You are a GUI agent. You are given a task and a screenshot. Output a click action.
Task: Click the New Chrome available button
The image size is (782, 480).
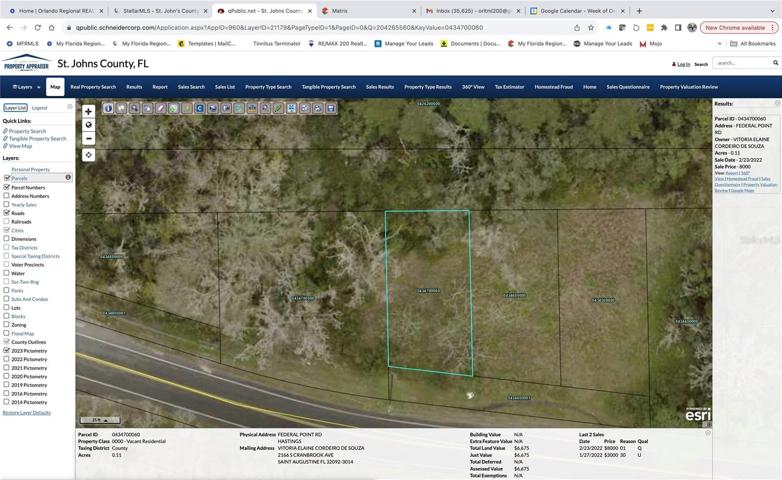click(x=739, y=27)
